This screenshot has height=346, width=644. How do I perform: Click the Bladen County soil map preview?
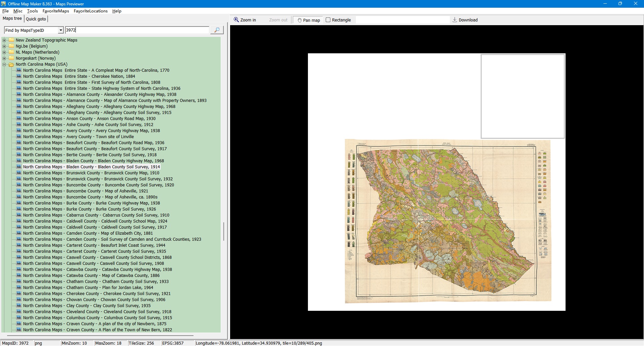tap(448, 221)
